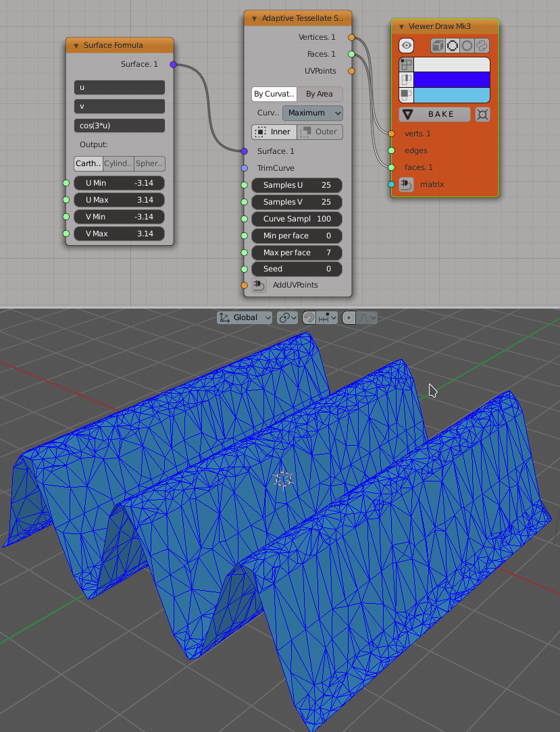Toggle vertex display icon beside white swatch
This screenshot has width=560, height=732.
point(407,64)
